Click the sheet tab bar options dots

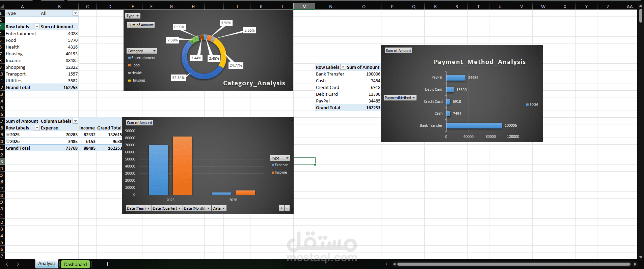coord(386,264)
